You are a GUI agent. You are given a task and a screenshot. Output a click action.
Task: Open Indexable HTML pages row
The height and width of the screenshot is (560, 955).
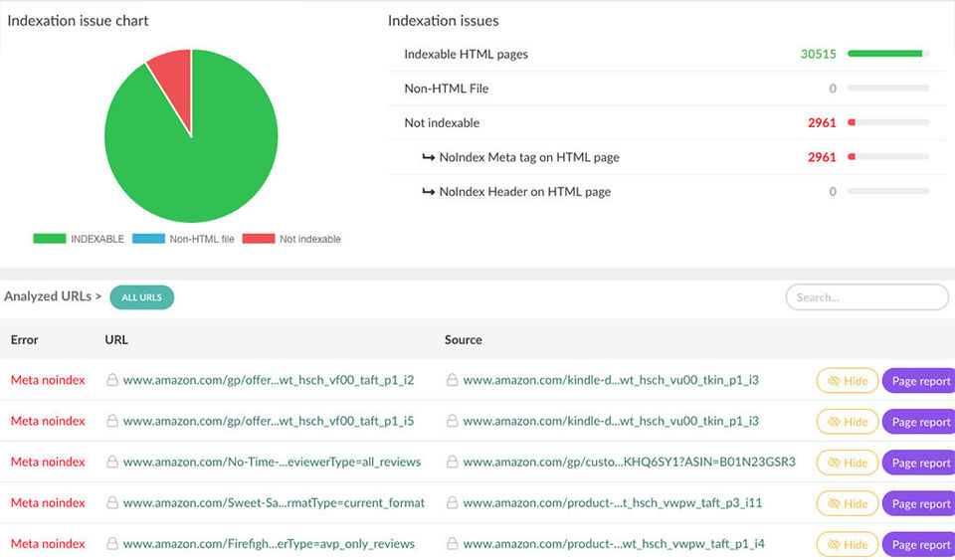click(466, 55)
